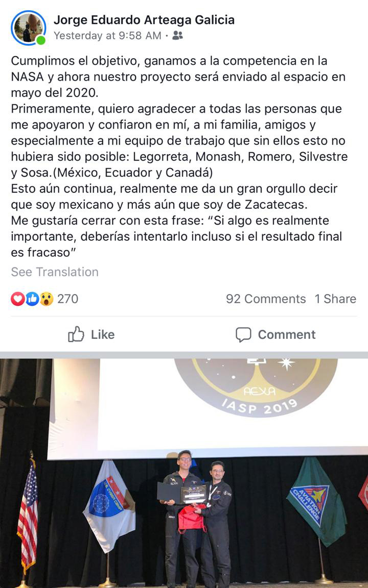The width and height of the screenshot is (368, 588).
Task: Open the 'Yesterday at 9:58 AM' timestamp
Action: [107, 36]
